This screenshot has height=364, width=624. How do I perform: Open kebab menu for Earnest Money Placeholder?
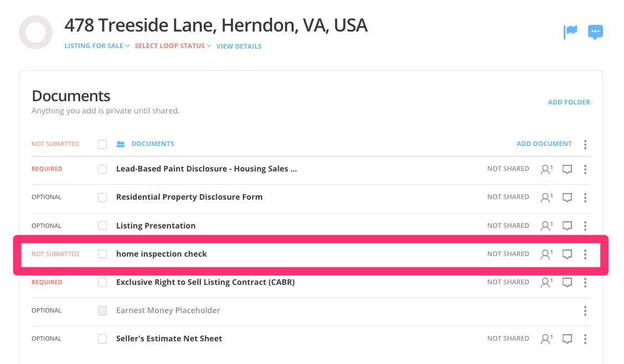(585, 311)
